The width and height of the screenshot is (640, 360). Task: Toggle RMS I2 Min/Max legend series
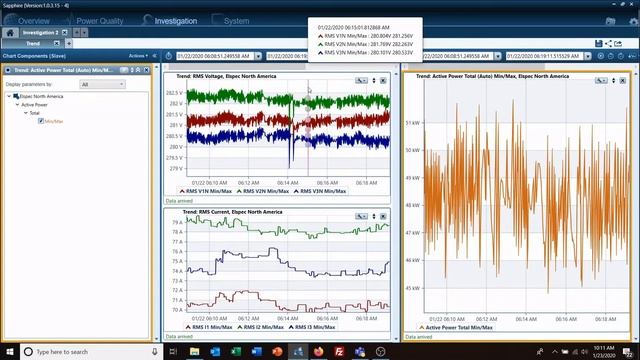pyautogui.click(x=260, y=327)
